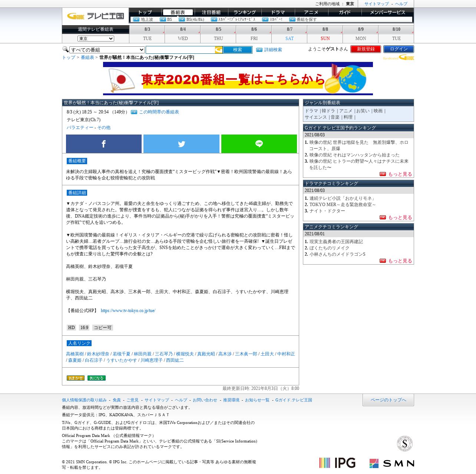Open the ヘルプ link at top
This screenshot has width=476, height=474.
point(401,4)
